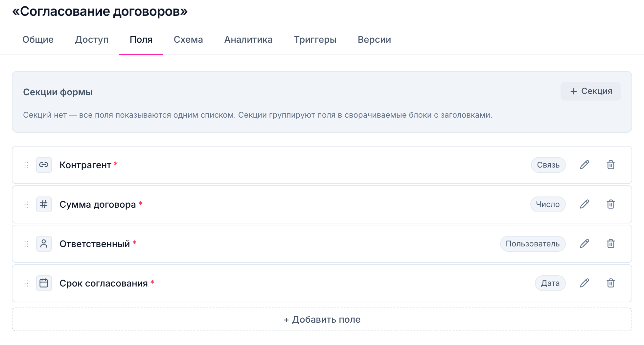Click the Число type badge
The height and width of the screenshot is (345, 644).
548,204
